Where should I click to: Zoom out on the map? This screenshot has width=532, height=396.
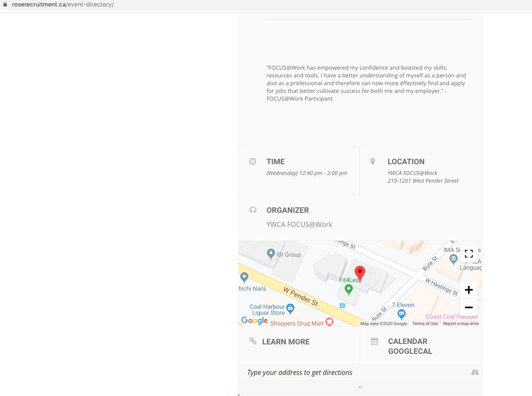point(468,307)
